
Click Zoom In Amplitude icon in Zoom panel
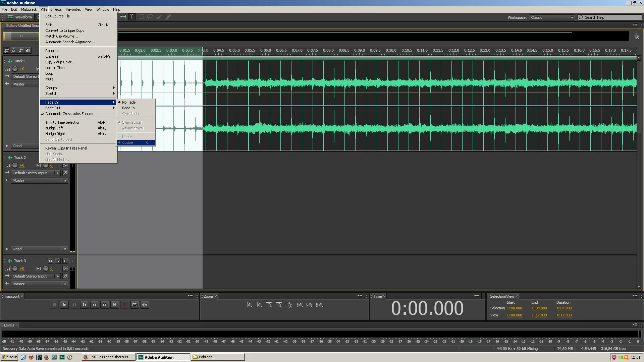tap(249, 305)
